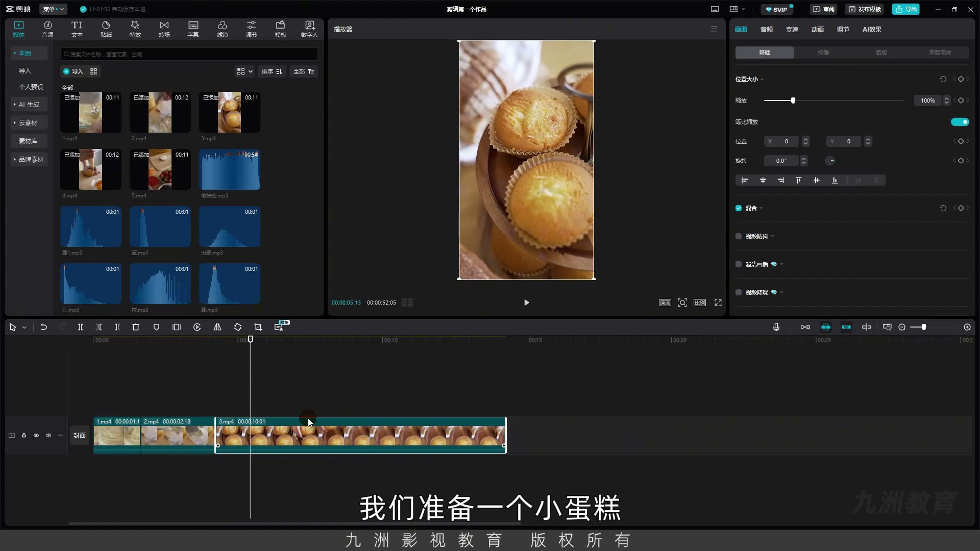
Task: Uncheck the 混合 checkbox
Action: 739,208
